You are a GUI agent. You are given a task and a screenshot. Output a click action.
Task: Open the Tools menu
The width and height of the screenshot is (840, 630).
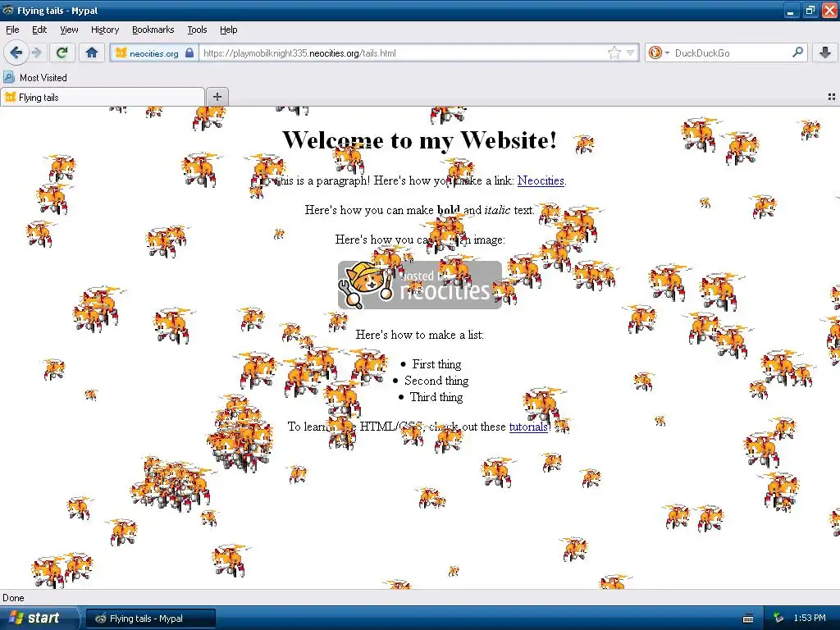[x=197, y=30]
